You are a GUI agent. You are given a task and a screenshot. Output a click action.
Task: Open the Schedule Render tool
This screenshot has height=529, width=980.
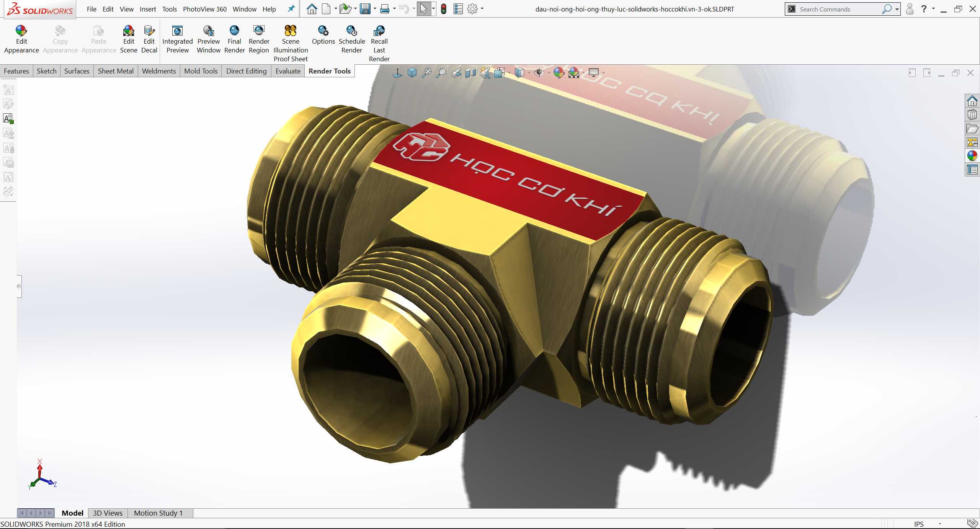click(352, 40)
